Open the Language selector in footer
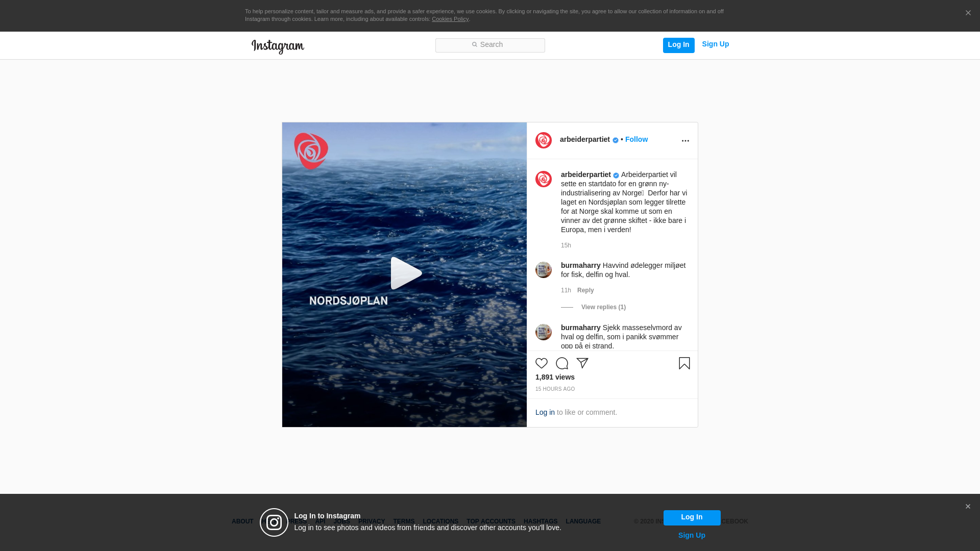 coord(583,521)
